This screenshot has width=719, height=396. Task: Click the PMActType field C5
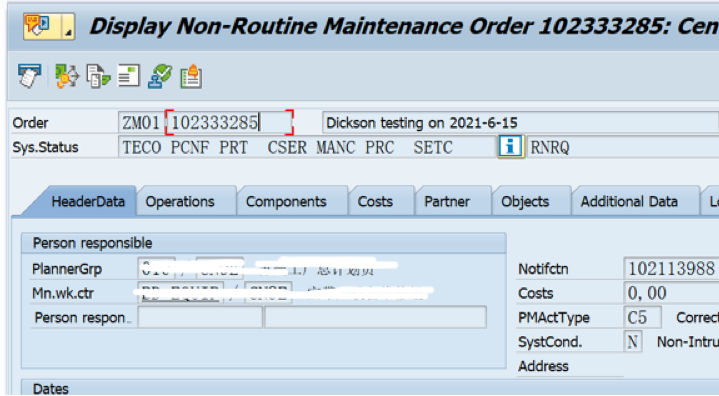(x=642, y=317)
